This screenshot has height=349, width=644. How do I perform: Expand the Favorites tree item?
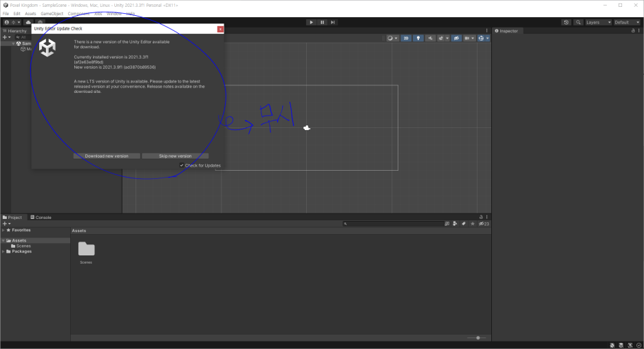[x=3, y=230]
